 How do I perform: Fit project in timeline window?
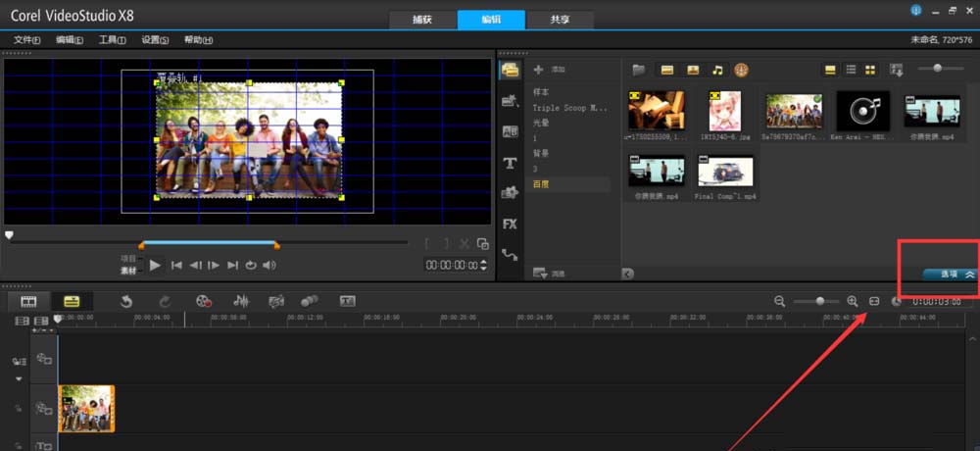click(874, 302)
